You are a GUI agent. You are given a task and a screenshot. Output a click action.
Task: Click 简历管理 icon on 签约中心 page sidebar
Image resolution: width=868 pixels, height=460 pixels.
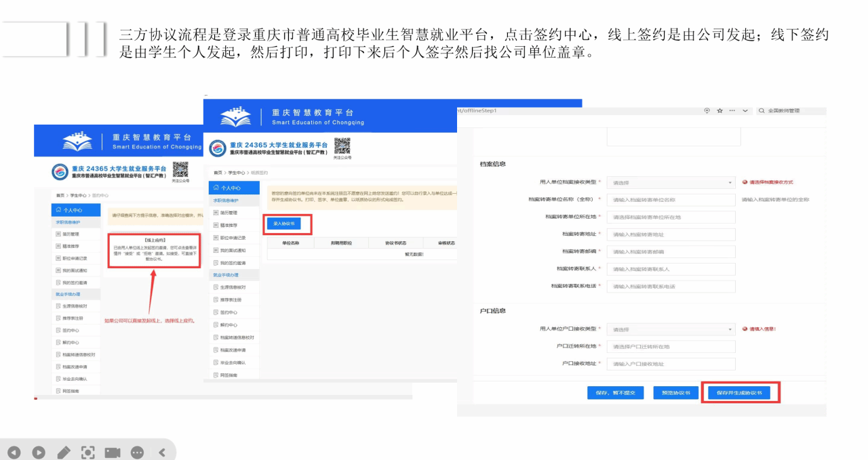coord(59,234)
